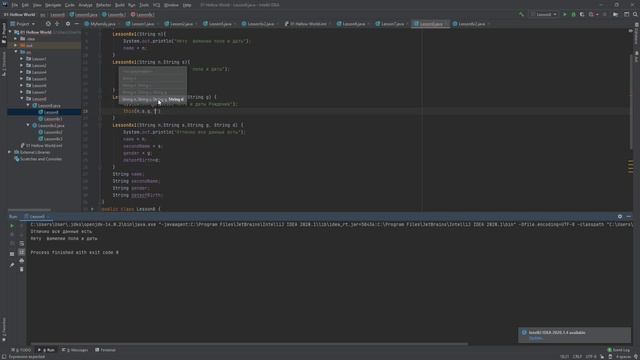Open Search Everywhere with the magnifier icon

tap(635, 14)
